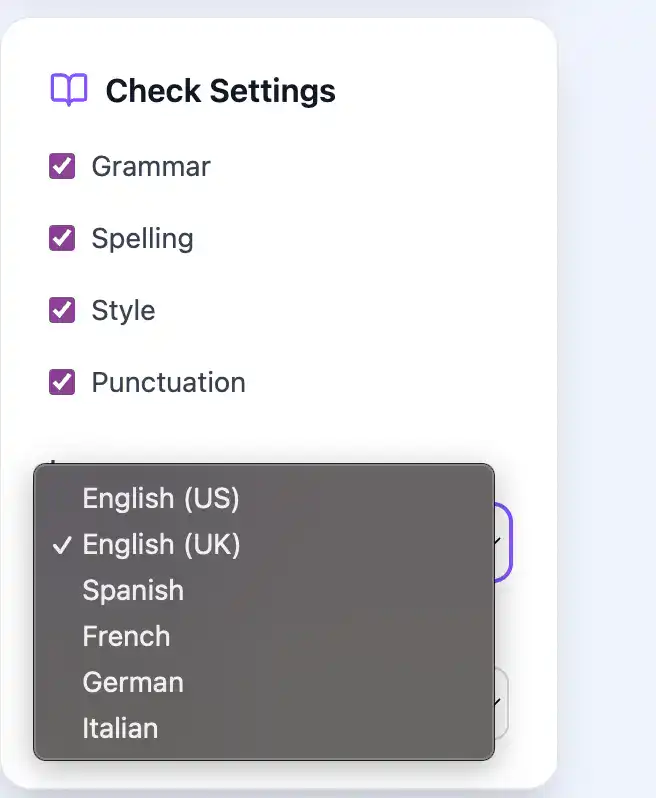This screenshot has height=798, width=656.
Task: Toggle the Style checkbox off
Action: coord(63,310)
